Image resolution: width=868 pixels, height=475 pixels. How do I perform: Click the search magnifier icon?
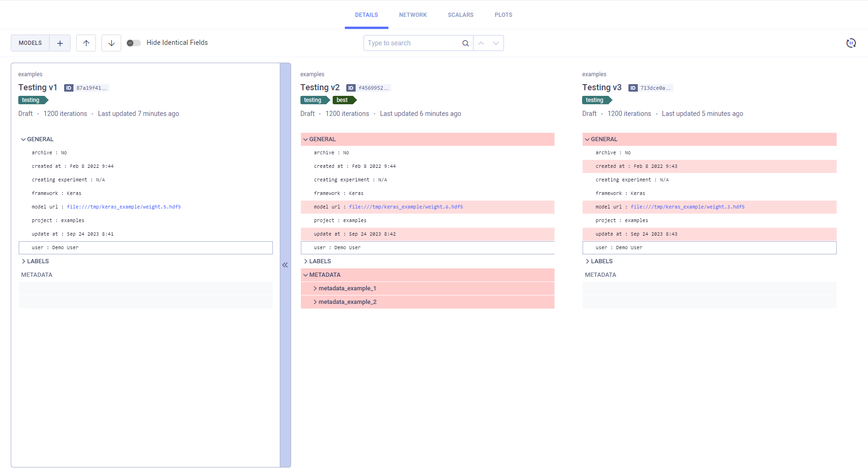[x=465, y=43]
